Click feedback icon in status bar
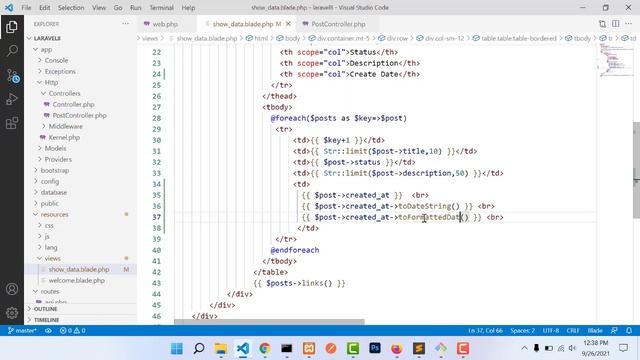The image size is (640, 360). (614, 331)
